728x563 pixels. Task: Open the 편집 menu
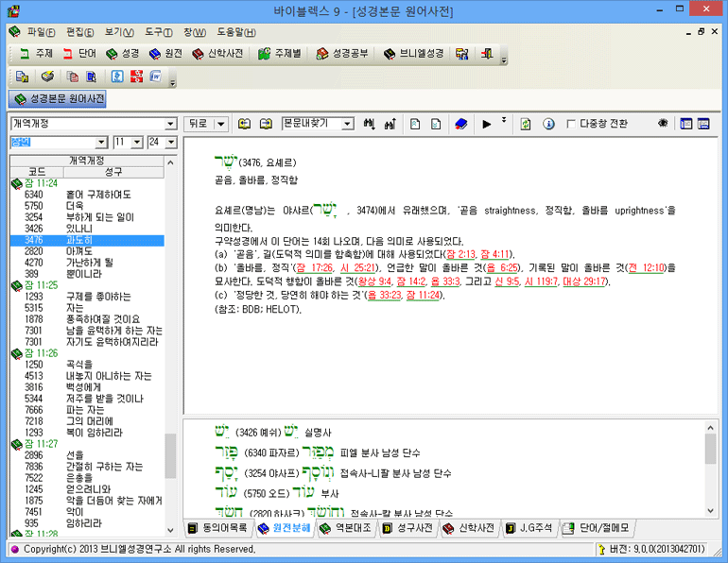pos(79,32)
